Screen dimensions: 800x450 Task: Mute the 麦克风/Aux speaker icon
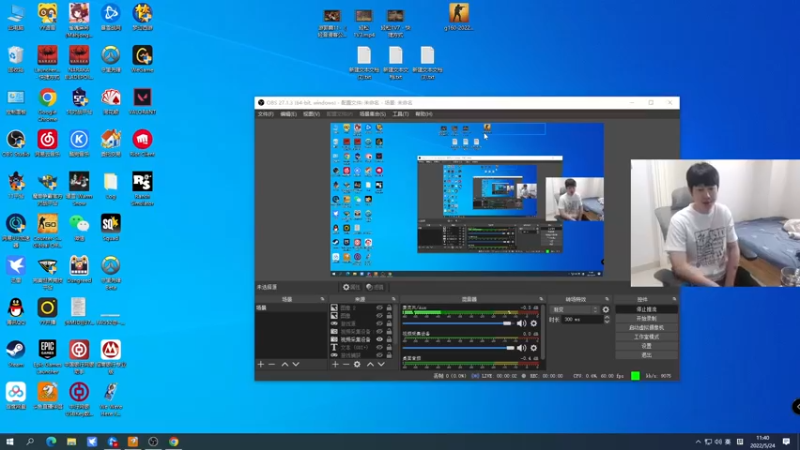point(521,323)
